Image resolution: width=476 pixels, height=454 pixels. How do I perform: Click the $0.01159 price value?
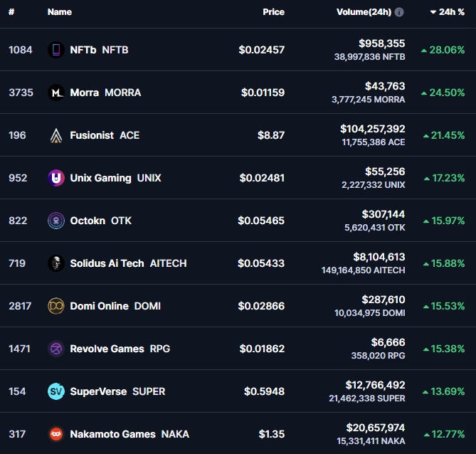(x=263, y=93)
